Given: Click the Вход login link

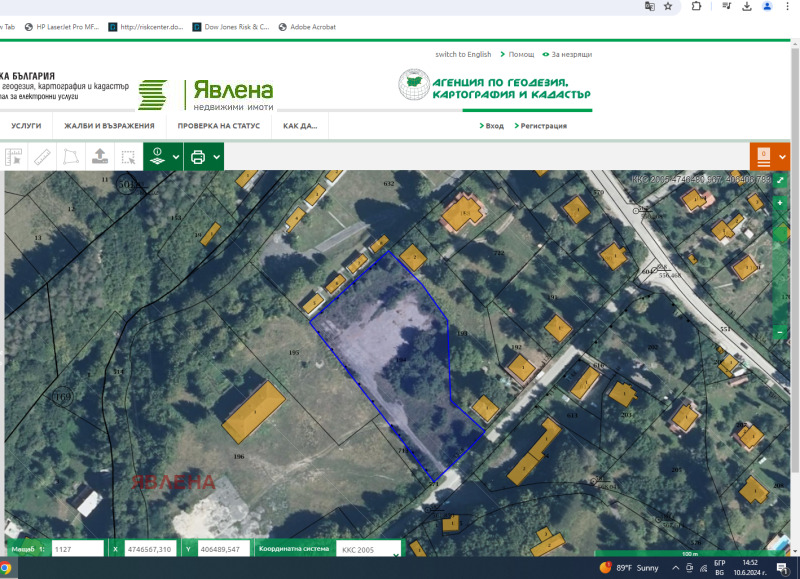Looking at the screenshot, I should 493,126.
